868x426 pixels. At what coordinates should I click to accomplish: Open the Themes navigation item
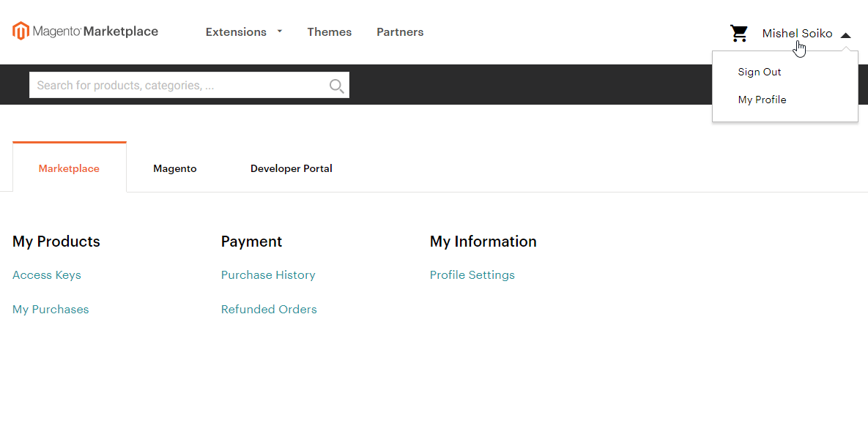[330, 32]
